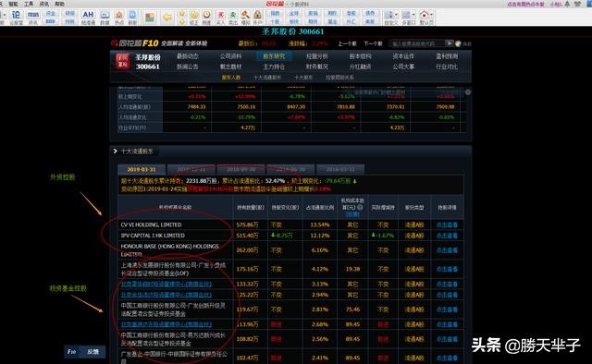Image resolution: width=592 pixels, height=364 pixels.
Task: Open the colored grid board icon
Action: (x=150, y=18)
